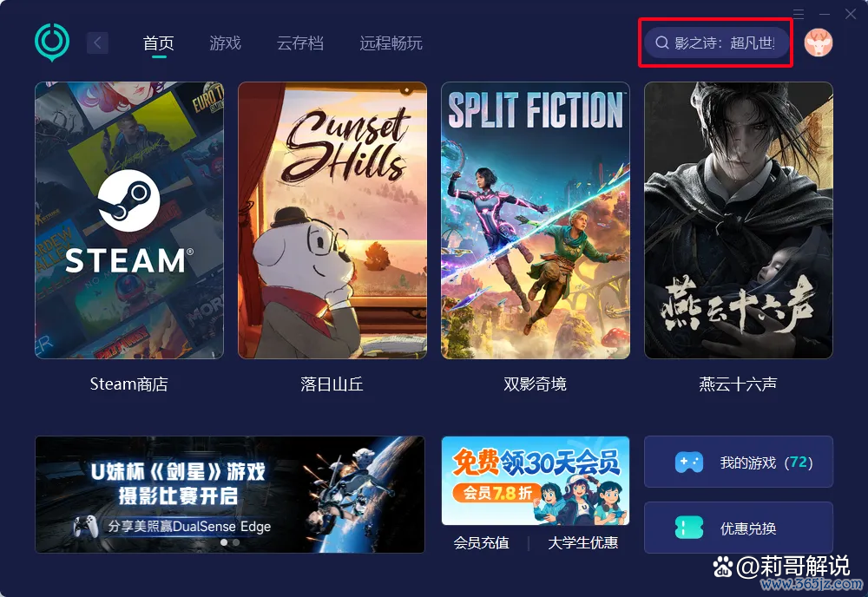Open the hamburger menu in title bar
Screen dimensions: 868x597
pyautogui.click(x=799, y=13)
